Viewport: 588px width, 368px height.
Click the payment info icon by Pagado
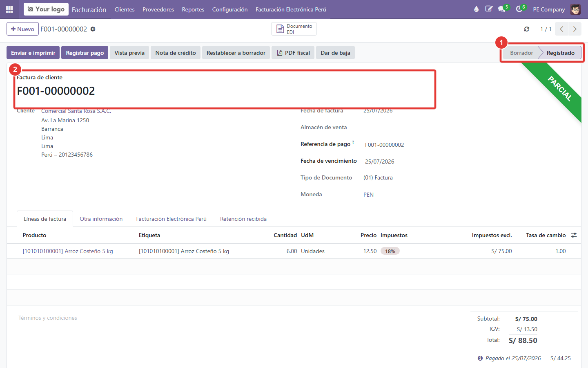[x=480, y=358]
